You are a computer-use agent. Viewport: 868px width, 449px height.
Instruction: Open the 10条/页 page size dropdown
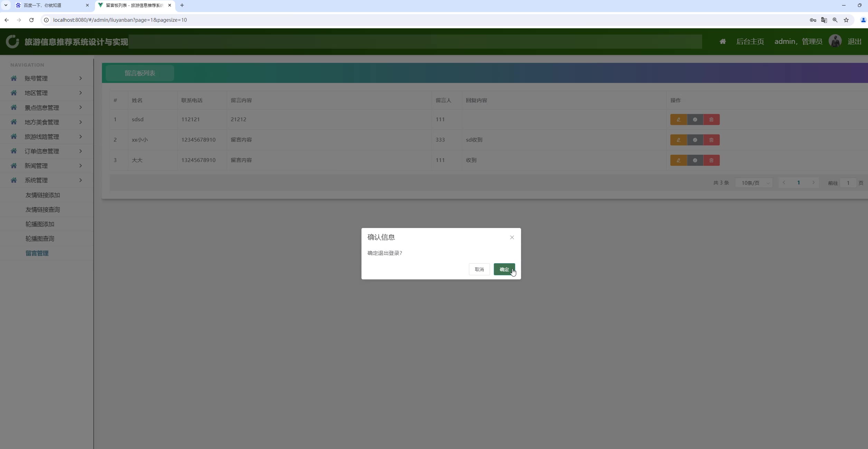754,183
